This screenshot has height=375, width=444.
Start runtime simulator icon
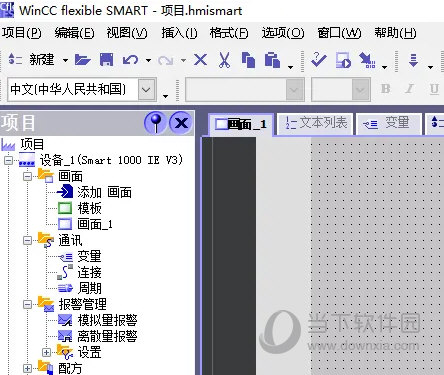[x=343, y=60]
